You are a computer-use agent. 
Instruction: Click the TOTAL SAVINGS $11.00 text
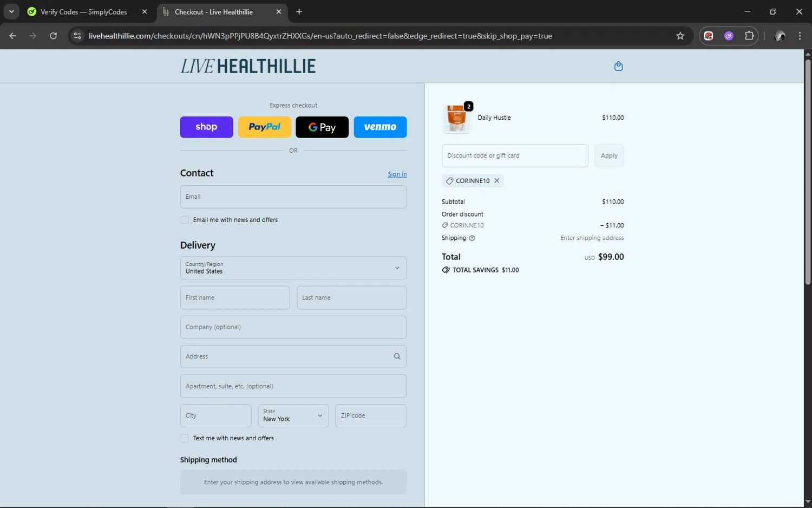pos(486,270)
